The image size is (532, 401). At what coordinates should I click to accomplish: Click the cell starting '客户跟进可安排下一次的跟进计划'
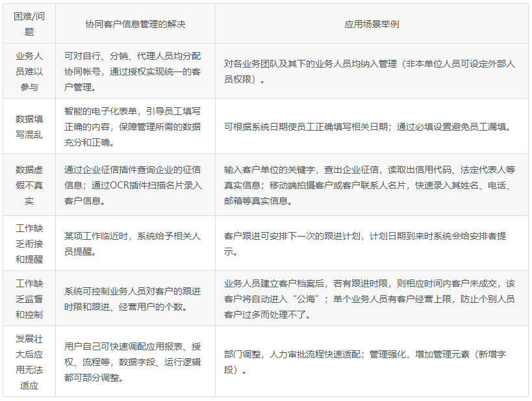point(372,243)
